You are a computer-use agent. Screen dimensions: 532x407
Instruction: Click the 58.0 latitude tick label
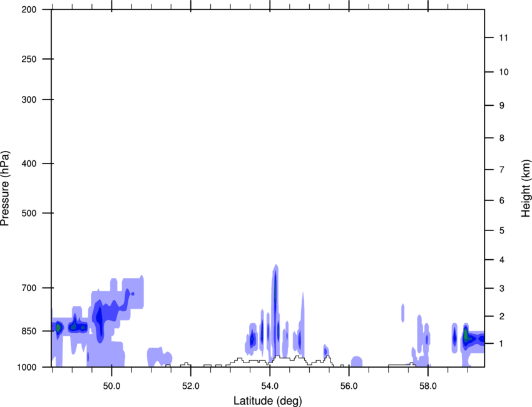coord(428,386)
